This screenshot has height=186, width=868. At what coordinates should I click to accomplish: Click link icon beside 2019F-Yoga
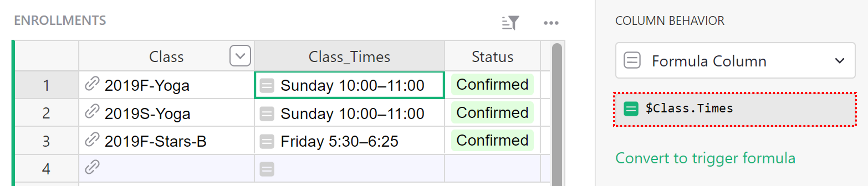92,84
